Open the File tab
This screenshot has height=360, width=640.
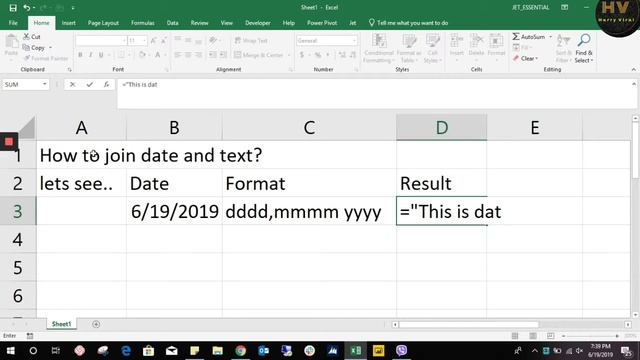(x=13, y=23)
